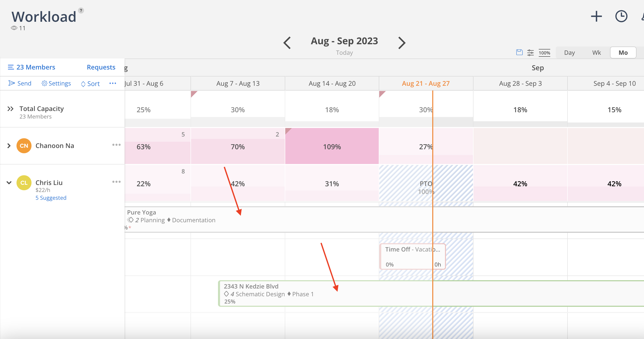Collapse Total Capacity with the double chevron
644x339 pixels.
click(10, 108)
